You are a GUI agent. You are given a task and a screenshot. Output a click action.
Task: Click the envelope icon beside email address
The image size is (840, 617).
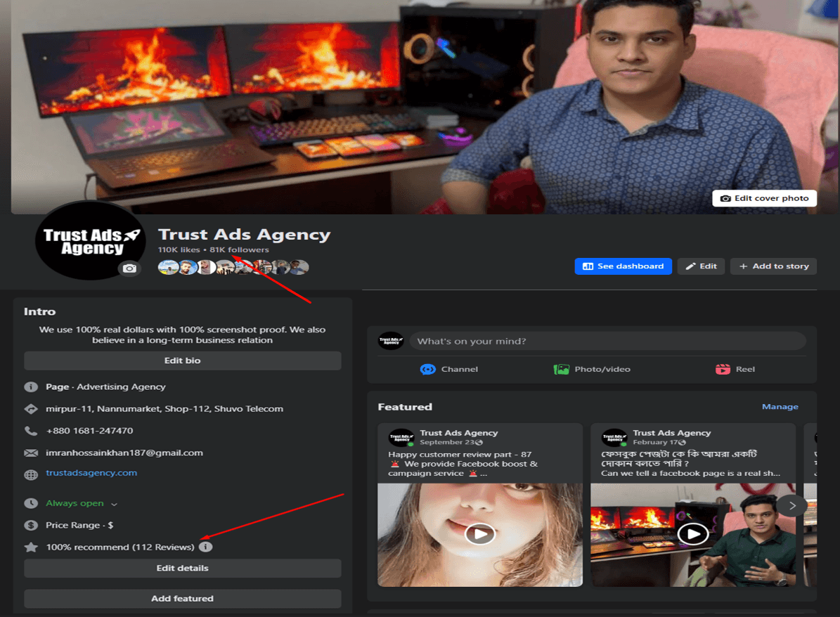pos(31,453)
